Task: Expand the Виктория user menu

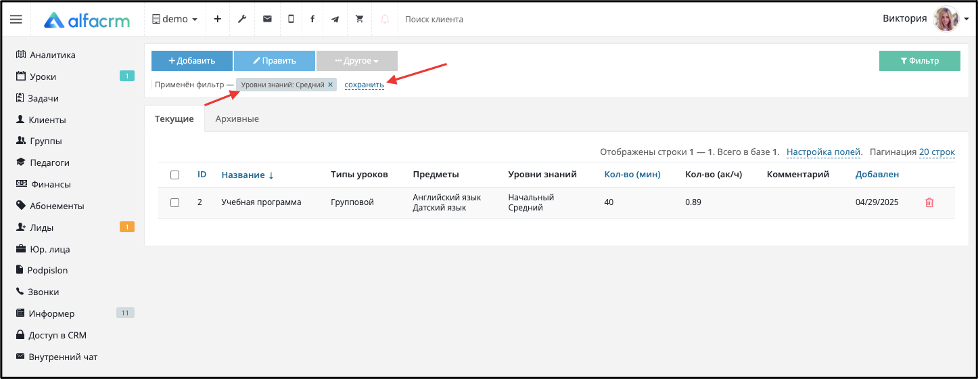Action: point(925,19)
